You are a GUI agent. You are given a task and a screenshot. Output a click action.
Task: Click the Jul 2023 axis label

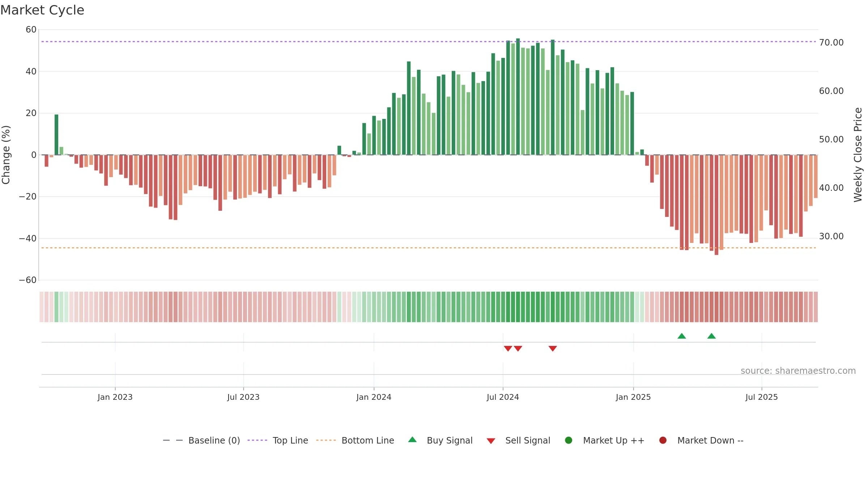click(243, 397)
